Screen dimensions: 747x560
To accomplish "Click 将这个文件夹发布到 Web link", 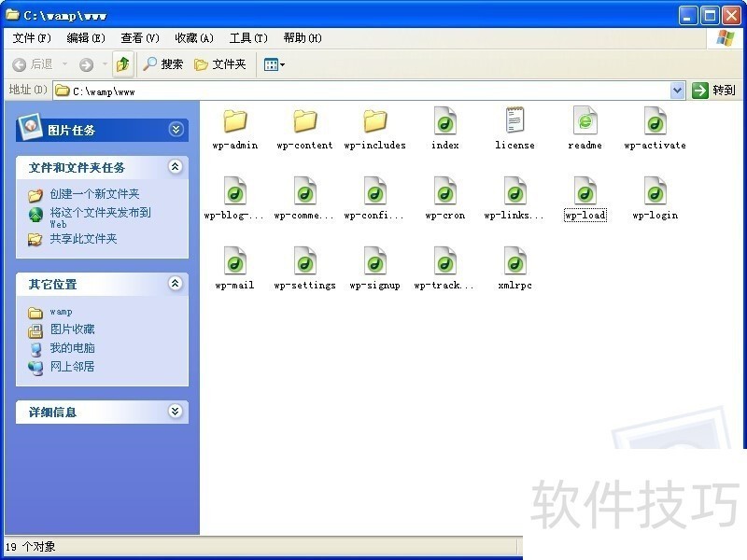I will point(101,217).
